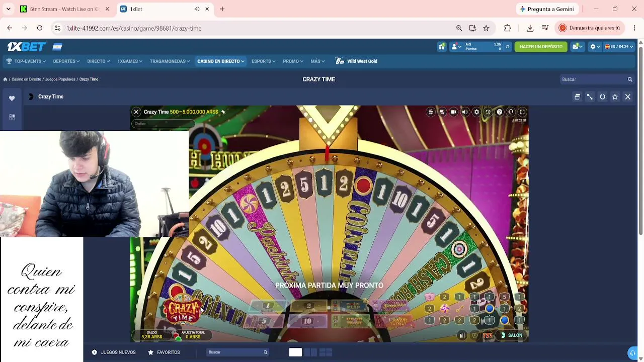Toggle in-game fullscreen mode
644x362 pixels.
coord(522,112)
